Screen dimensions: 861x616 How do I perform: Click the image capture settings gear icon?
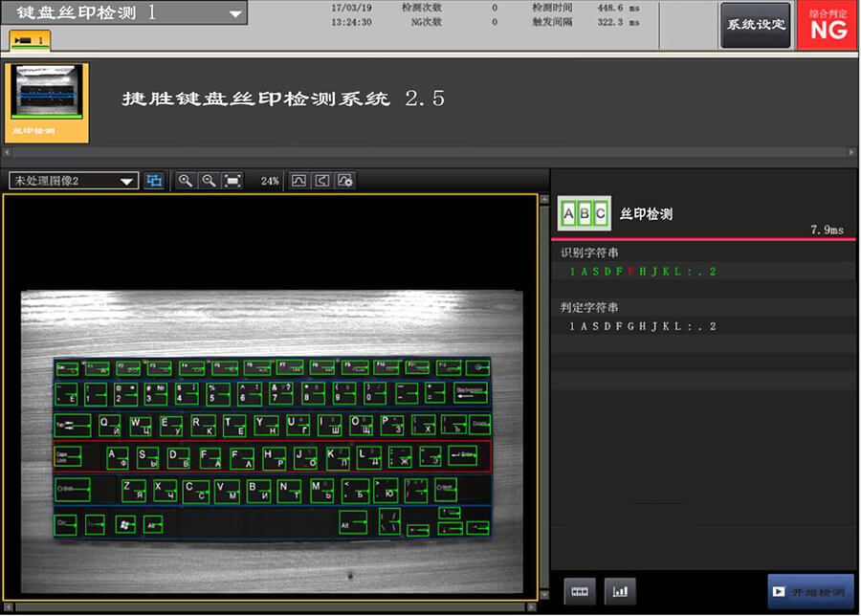click(x=345, y=180)
